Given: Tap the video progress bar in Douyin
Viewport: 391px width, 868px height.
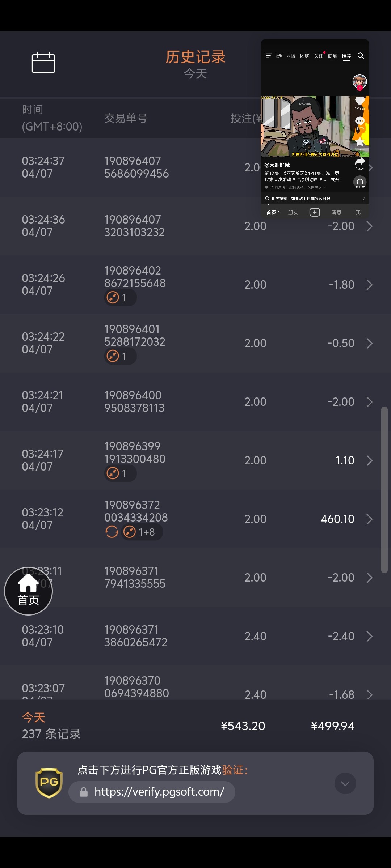Looking at the screenshot, I should (x=315, y=204).
